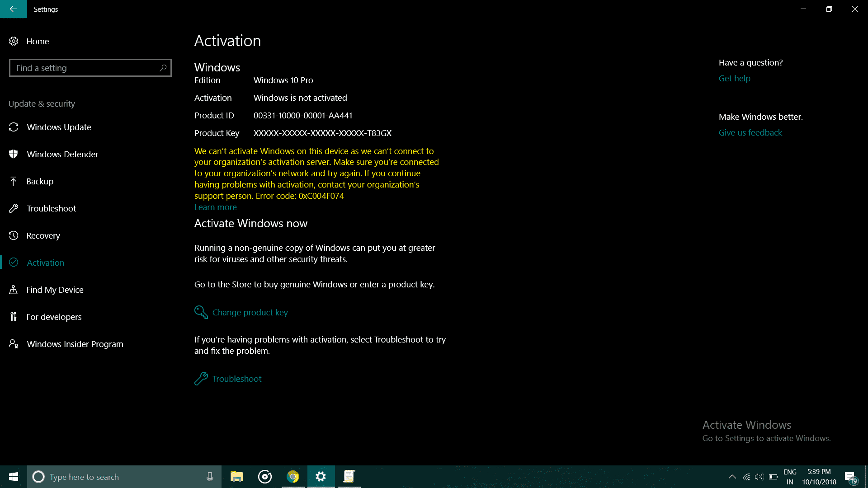Click the 'Update & security' sidebar label

(42, 103)
